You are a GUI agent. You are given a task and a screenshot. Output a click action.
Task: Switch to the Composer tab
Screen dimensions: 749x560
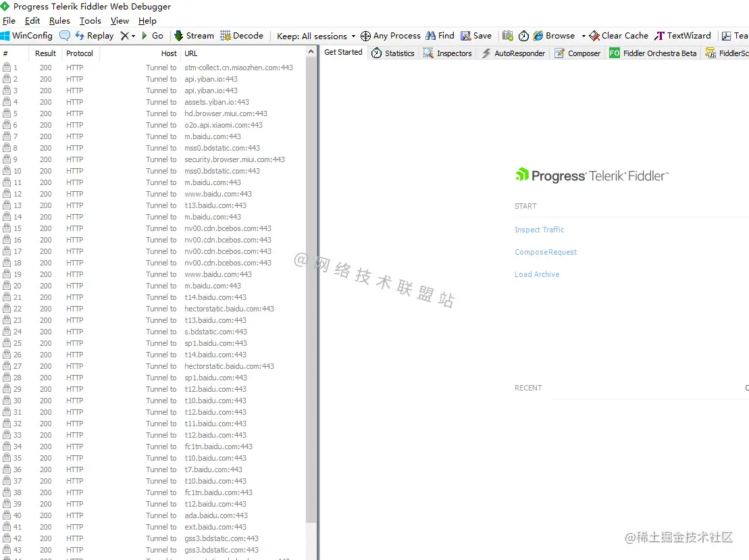tap(577, 53)
